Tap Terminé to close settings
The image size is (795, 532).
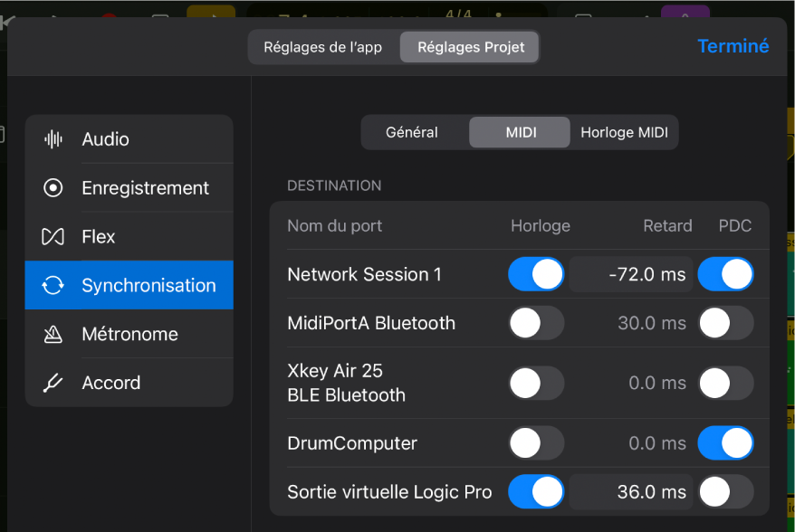pos(733,46)
